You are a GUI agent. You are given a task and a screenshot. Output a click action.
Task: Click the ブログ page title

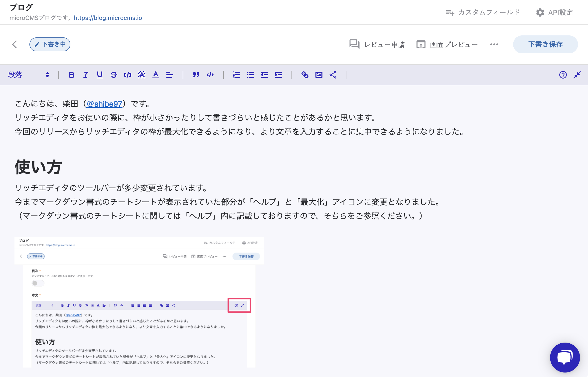(21, 7)
